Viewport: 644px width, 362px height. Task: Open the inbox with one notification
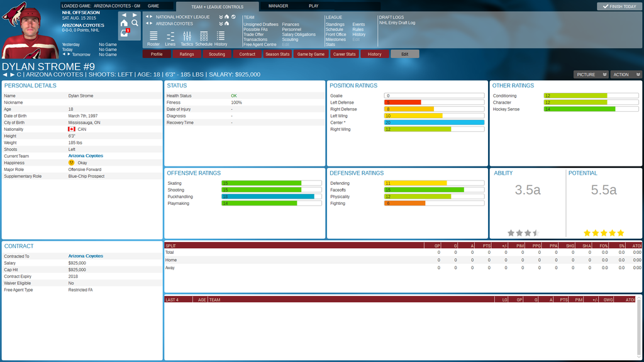pos(125,33)
